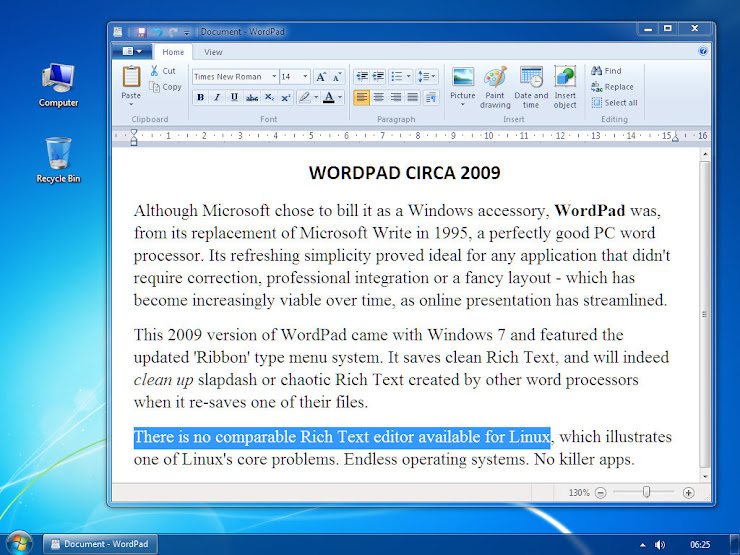The image size is (740, 555).
Task: Open Customize Quick Access Toolbar arrow
Action: 187,33
